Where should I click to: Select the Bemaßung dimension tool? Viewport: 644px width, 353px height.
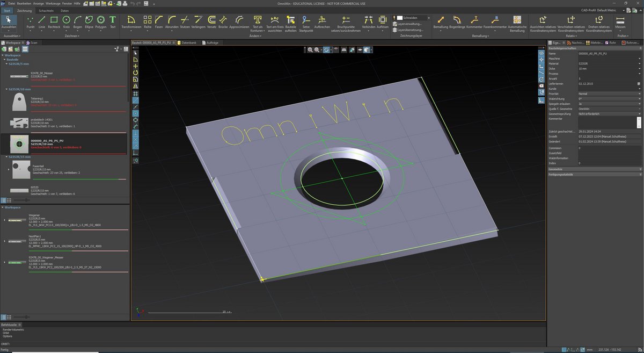441,22
